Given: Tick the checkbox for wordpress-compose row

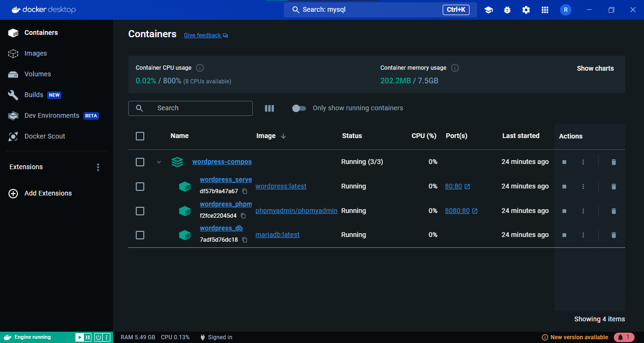Looking at the screenshot, I should tap(140, 162).
